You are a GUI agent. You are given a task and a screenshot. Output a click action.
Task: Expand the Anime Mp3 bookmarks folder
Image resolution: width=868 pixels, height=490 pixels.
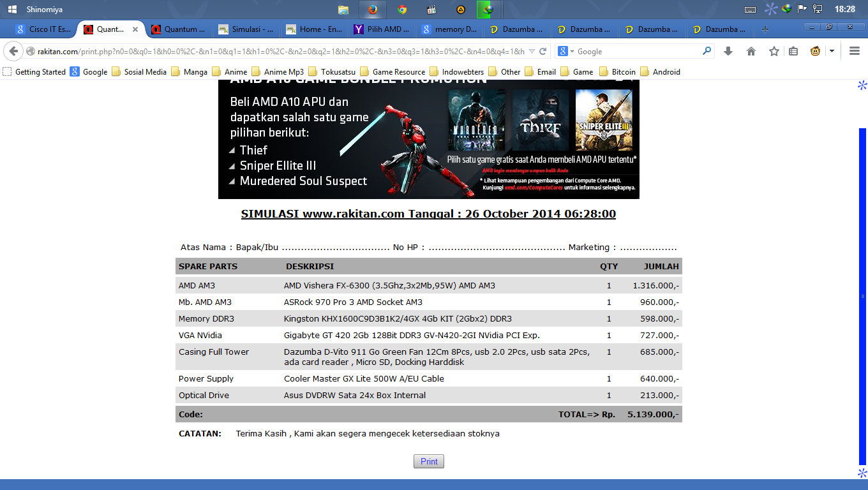(278, 72)
